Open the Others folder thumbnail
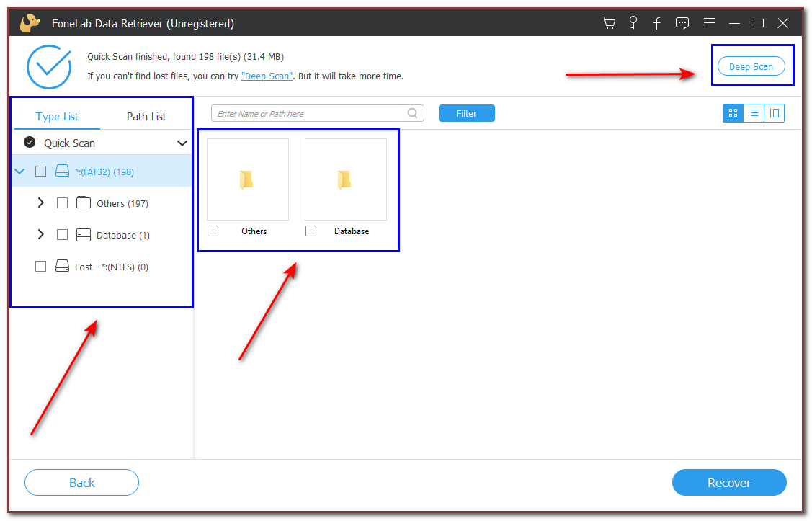This screenshot has width=812, height=521. 248,179
